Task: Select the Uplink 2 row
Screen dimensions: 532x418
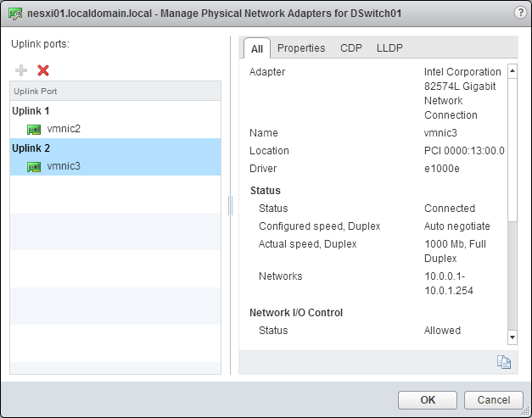Action: pyautogui.click(x=115, y=148)
